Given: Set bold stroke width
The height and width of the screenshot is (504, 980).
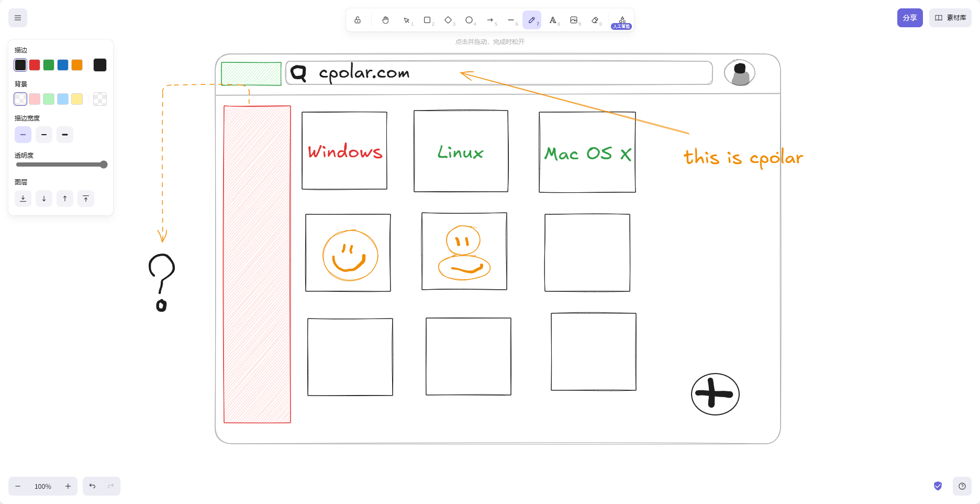Looking at the screenshot, I should (x=44, y=135).
